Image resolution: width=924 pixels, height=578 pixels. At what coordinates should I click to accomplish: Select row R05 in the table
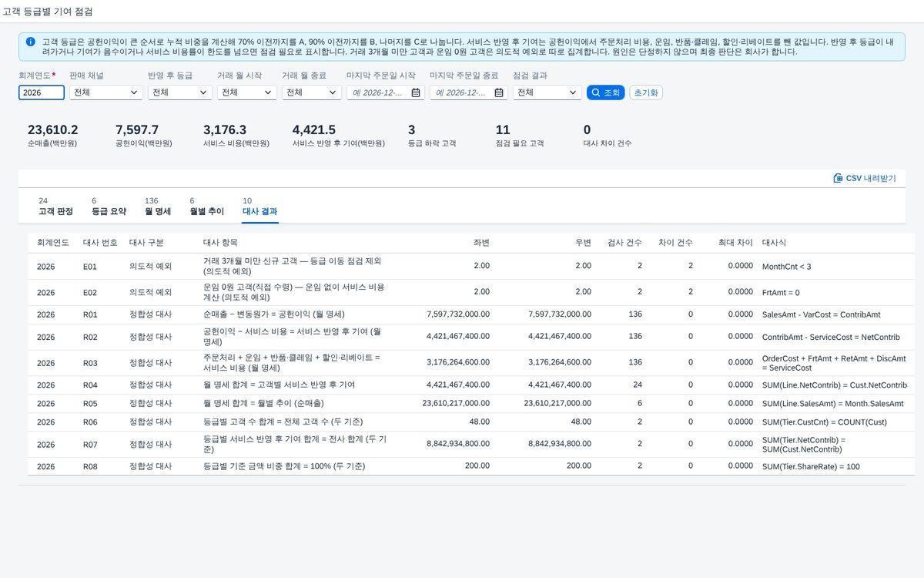pyautogui.click(x=471, y=403)
